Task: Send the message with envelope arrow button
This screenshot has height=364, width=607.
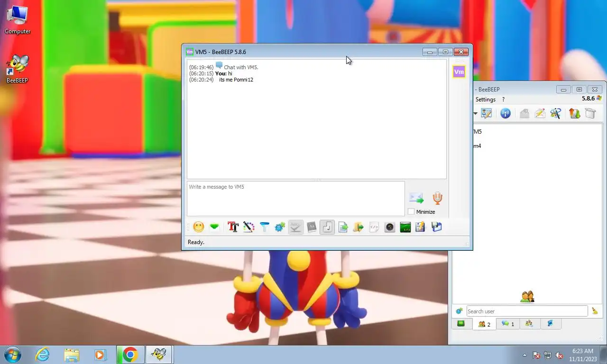Action: pos(416,198)
